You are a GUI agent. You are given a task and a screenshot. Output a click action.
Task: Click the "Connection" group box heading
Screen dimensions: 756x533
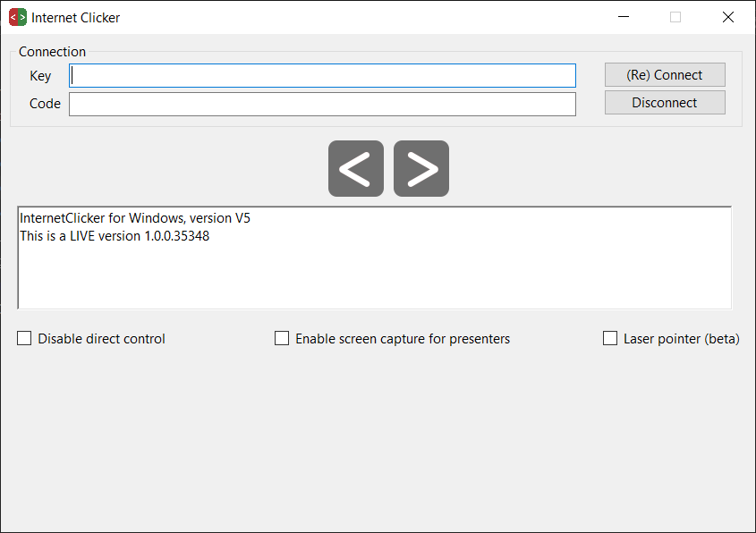[52, 52]
